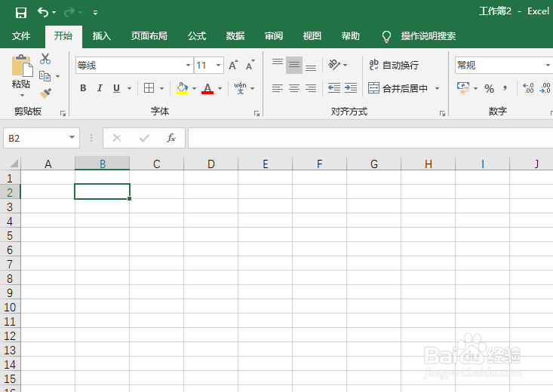This screenshot has height=392, width=553.
Task: Click the Format Painter brush icon
Action: coord(45,93)
